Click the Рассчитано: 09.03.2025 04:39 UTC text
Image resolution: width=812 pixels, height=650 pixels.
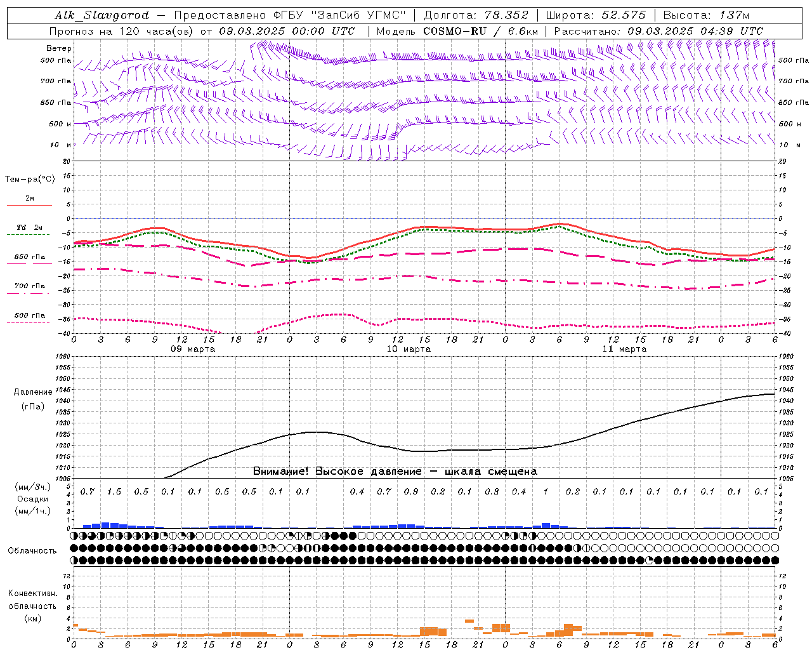(659, 31)
